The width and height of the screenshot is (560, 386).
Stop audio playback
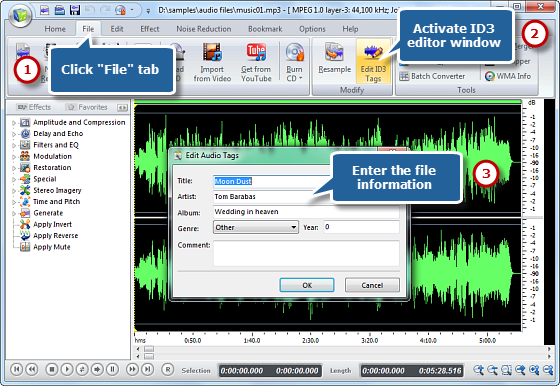[52, 369]
